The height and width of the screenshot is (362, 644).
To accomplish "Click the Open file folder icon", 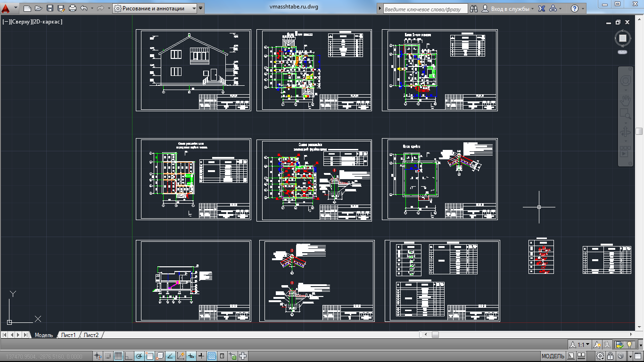I will point(38,8).
